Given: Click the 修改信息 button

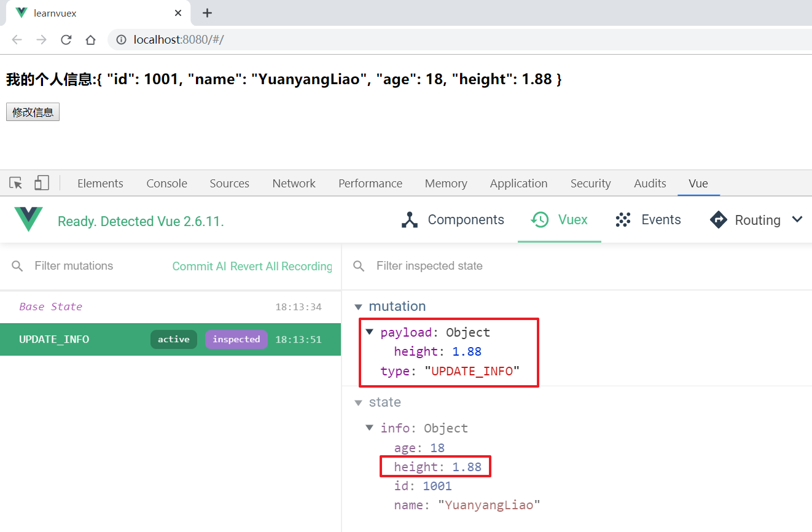Looking at the screenshot, I should point(33,112).
